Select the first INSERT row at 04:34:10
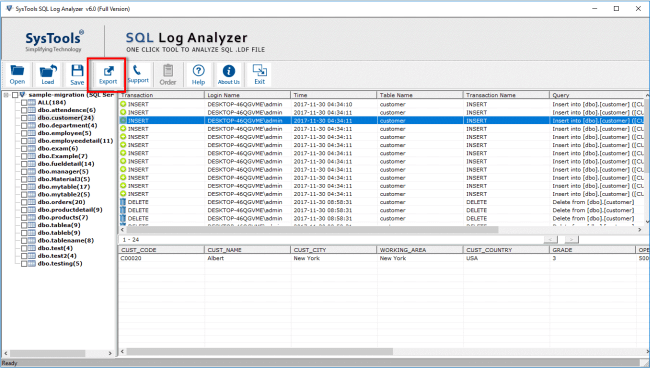The height and width of the screenshot is (368, 650). (x=381, y=104)
